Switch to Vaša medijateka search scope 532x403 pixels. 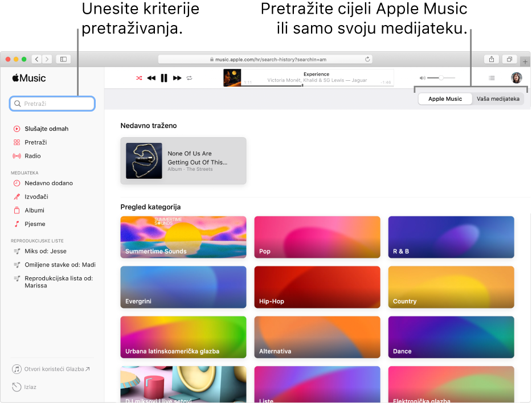pyautogui.click(x=498, y=99)
